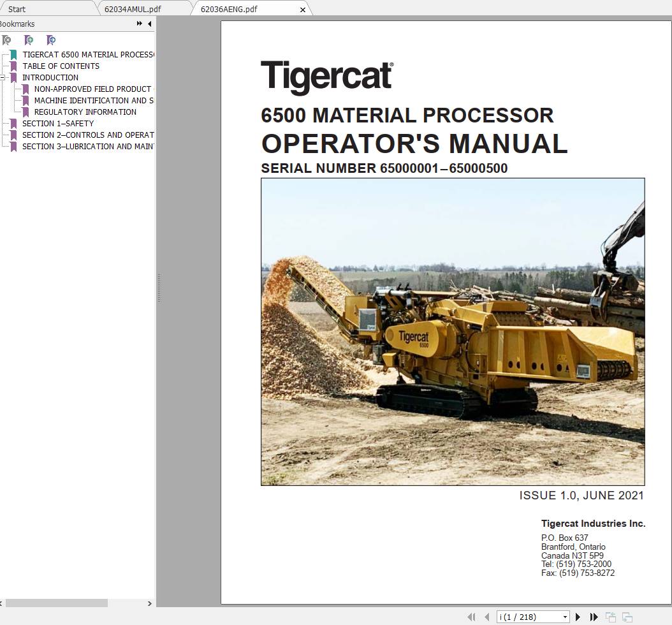This screenshot has height=625, width=672.
Task: Open the page number dropdown
Action: pyautogui.click(x=564, y=616)
